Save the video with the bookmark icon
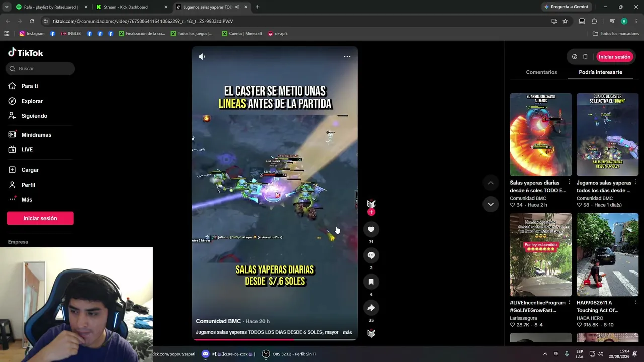Image resolution: width=644 pixels, height=362 pixels. pyautogui.click(x=371, y=282)
